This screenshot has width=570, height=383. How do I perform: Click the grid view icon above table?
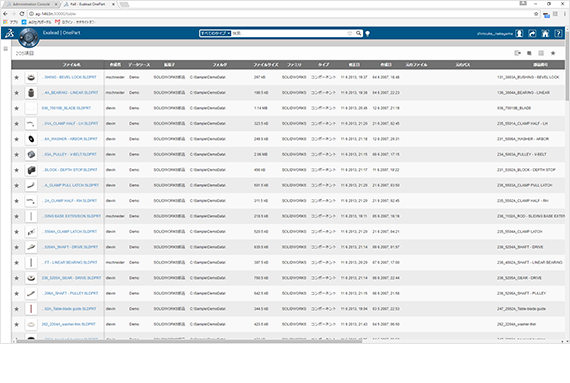tap(541, 53)
